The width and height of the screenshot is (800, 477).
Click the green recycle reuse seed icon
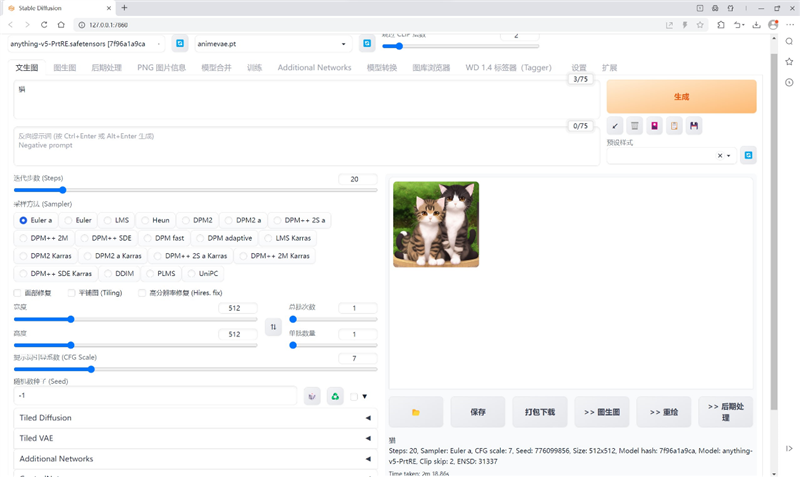point(335,396)
